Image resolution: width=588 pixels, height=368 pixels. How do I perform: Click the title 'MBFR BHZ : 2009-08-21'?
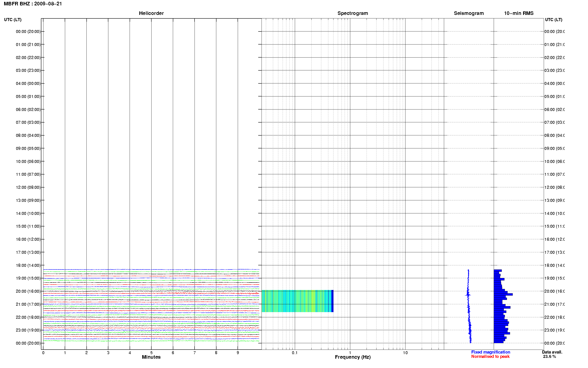click(x=33, y=4)
